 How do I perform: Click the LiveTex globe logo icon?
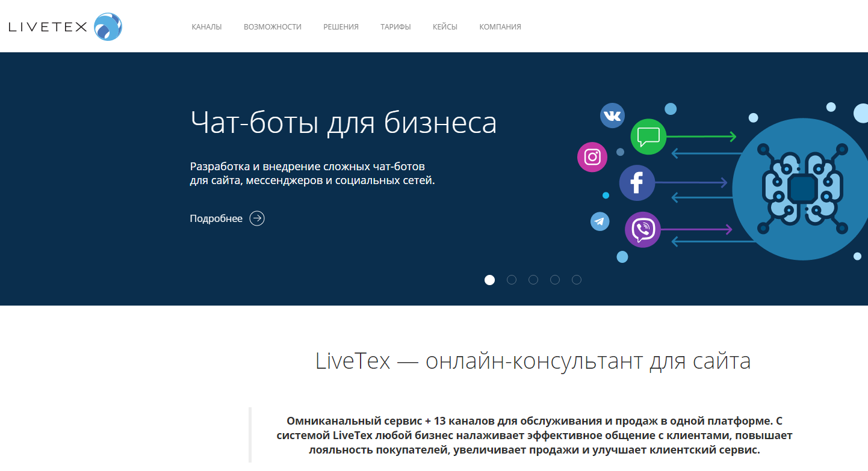point(108,26)
